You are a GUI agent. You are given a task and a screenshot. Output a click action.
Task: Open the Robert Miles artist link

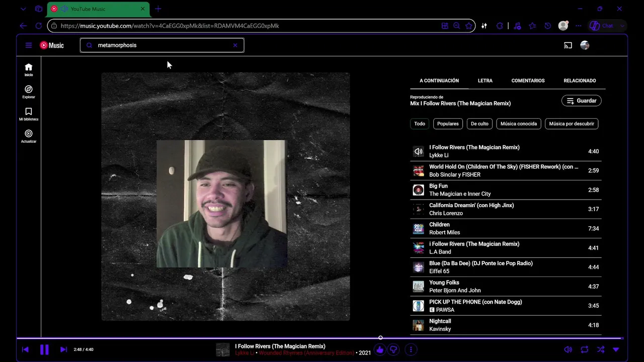(x=444, y=232)
